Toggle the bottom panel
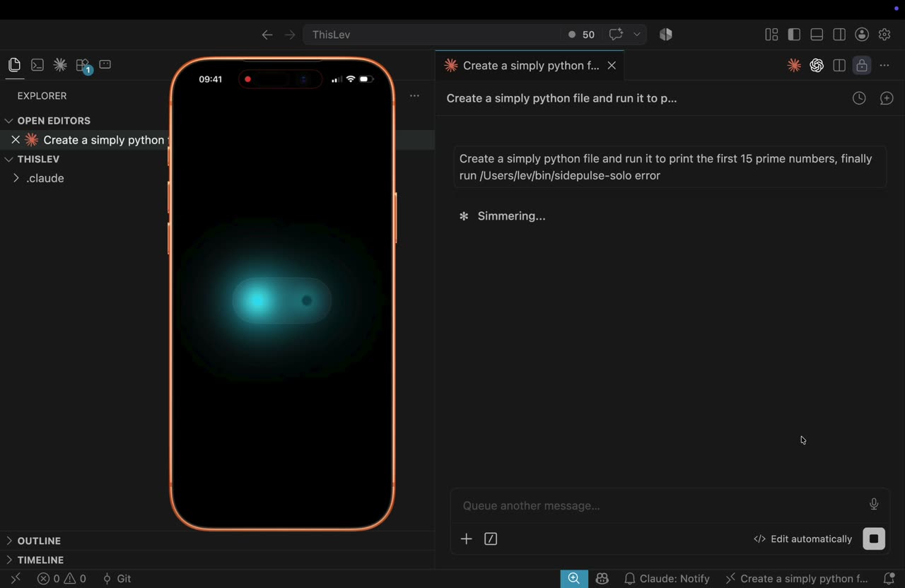The width and height of the screenshot is (905, 588). [817, 35]
